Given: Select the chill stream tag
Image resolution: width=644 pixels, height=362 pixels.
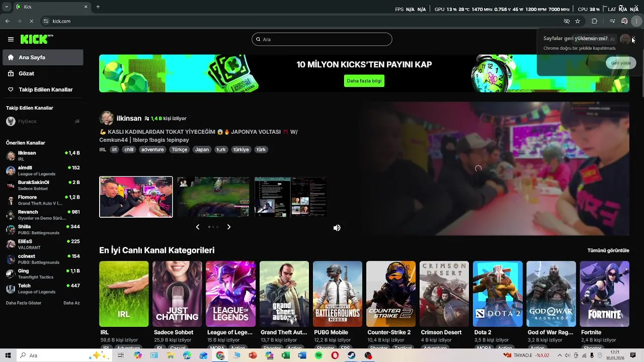Looking at the screenshot, I should [x=129, y=149].
